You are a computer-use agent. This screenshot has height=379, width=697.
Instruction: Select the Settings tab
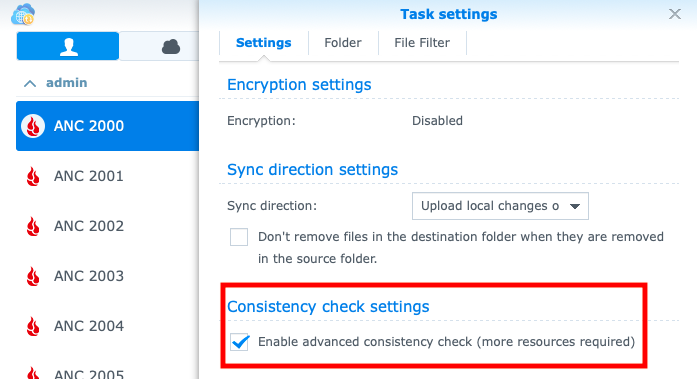[264, 43]
